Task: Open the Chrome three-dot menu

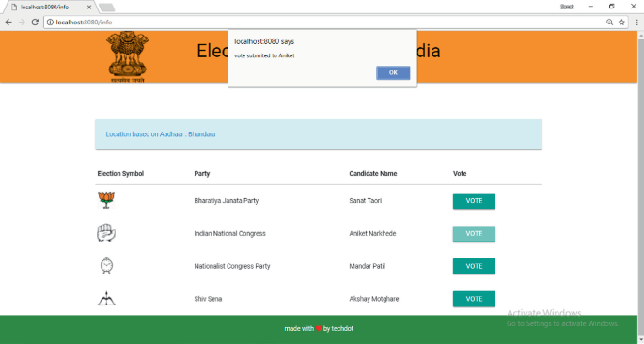Action: tap(637, 23)
